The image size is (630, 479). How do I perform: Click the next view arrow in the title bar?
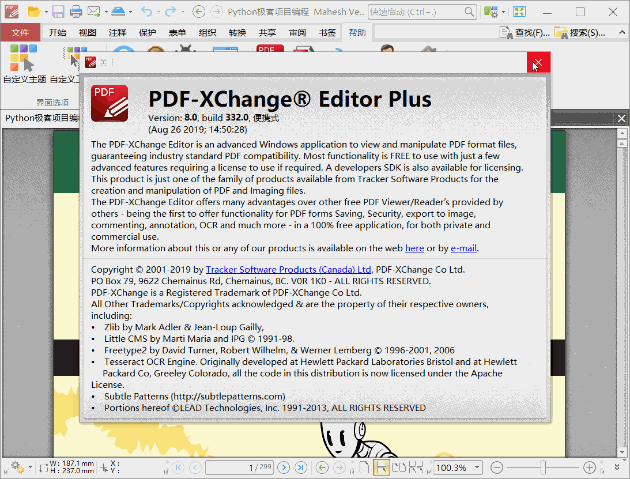coord(216,12)
